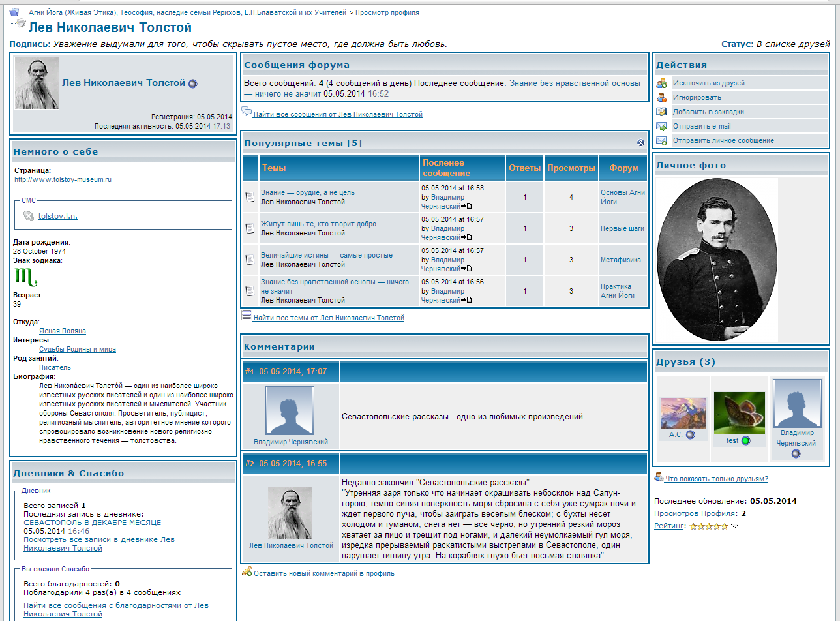Screen dimensions: 840x621
Task: Click thread icon in Знание — орудие, а не цель row
Action: click(250, 197)
